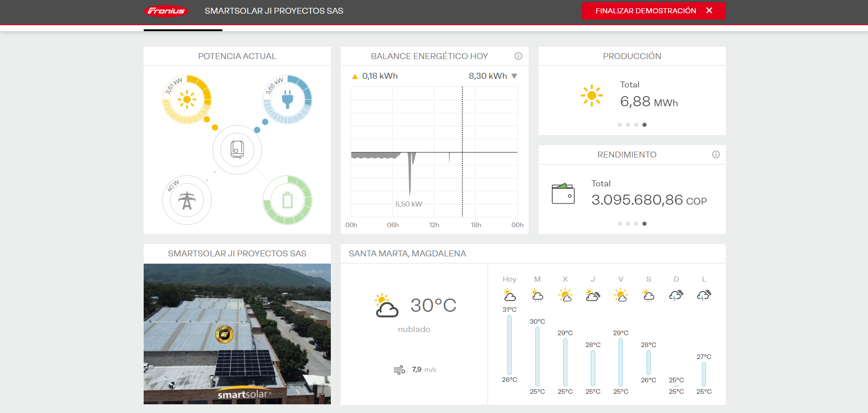Image resolution: width=868 pixels, height=413 pixels.
Task: Click the solar production sun icon
Action: [x=187, y=99]
